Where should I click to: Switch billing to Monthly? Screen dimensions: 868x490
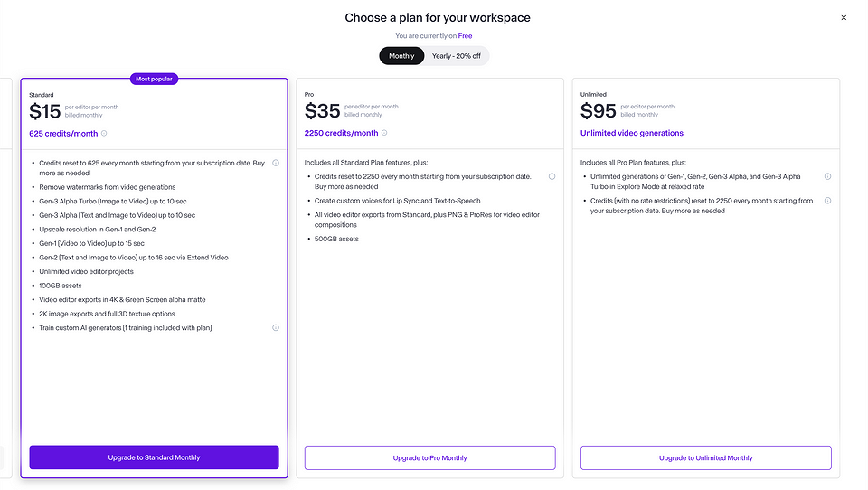401,56
